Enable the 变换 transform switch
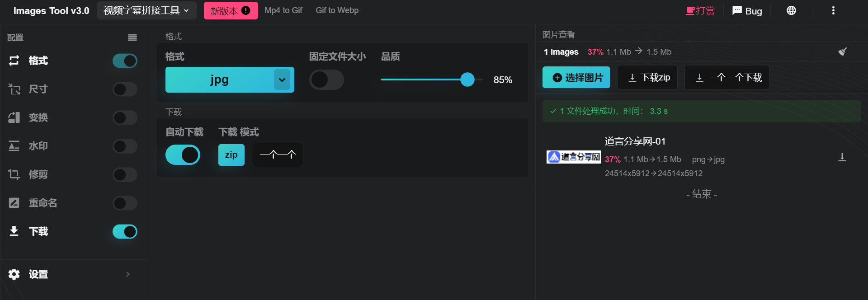 click(x=125, y=117)
